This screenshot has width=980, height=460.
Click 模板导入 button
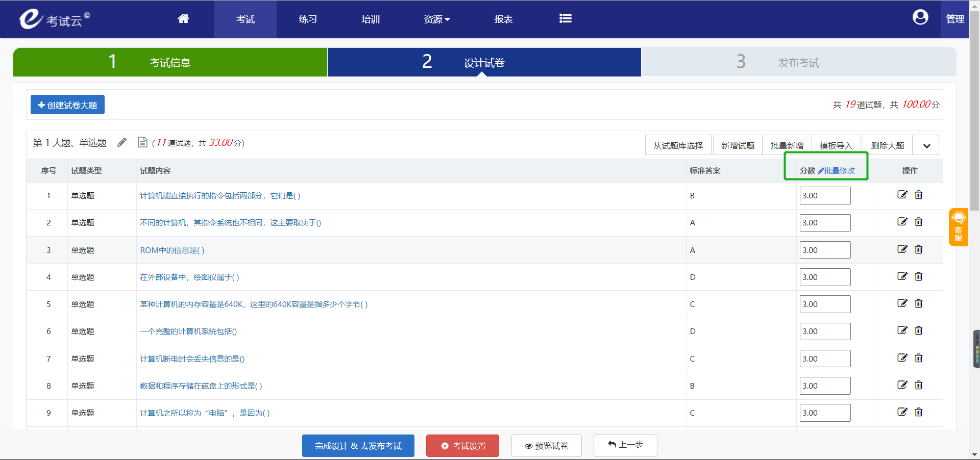[x=836, y=145]
